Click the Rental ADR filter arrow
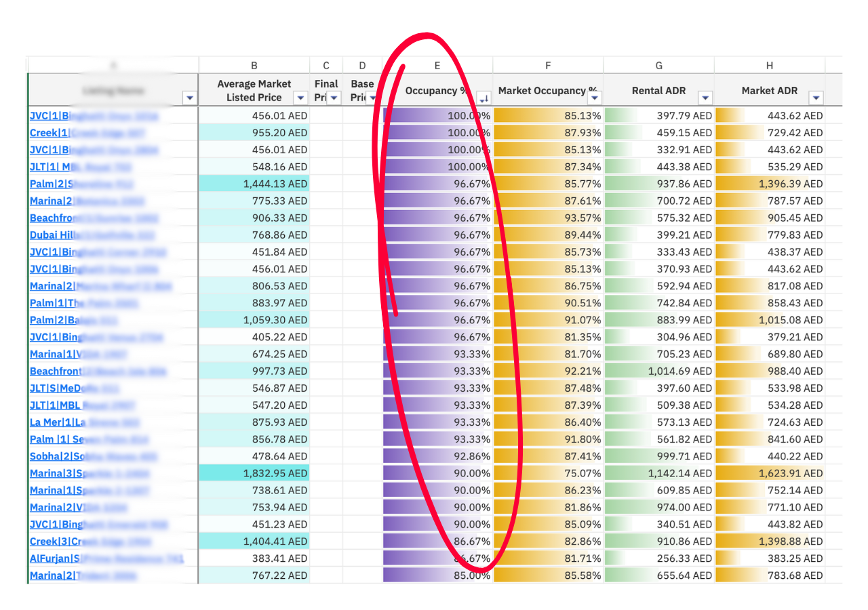This screenshot has width=868, height=610. click(705, 98)
